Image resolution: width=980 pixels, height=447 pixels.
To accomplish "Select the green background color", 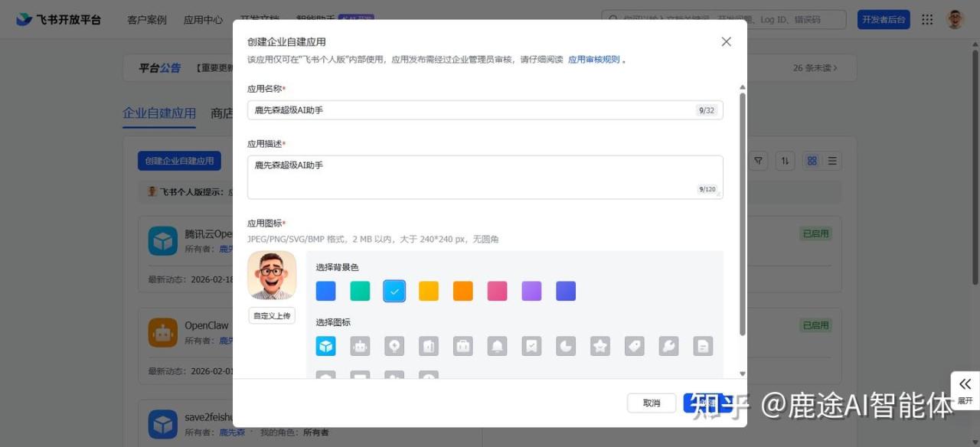I will click(360, 291).
